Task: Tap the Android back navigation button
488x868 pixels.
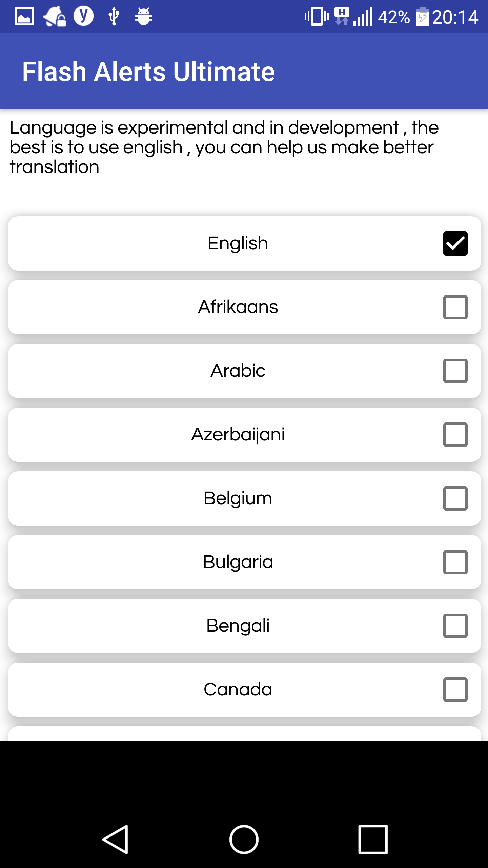Action: point(115,840)
